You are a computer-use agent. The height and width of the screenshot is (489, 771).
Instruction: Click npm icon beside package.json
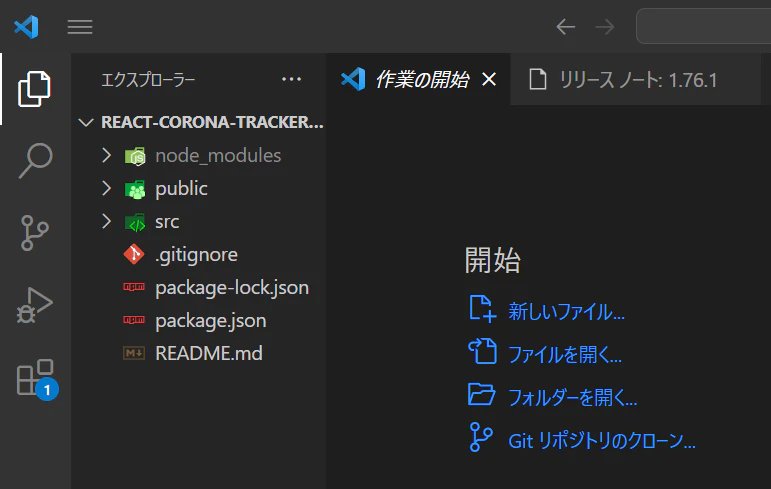[x=134, y=320]
